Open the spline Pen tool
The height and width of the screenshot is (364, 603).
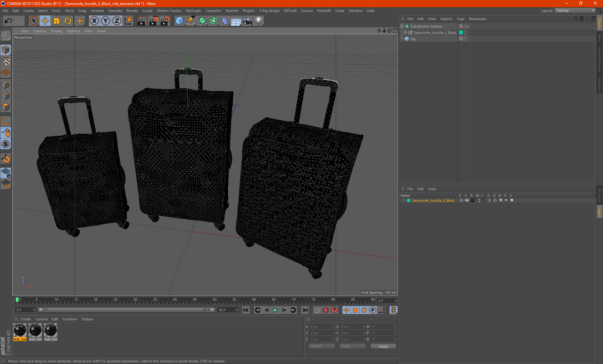pyautogui.click(x=191, y=21)
